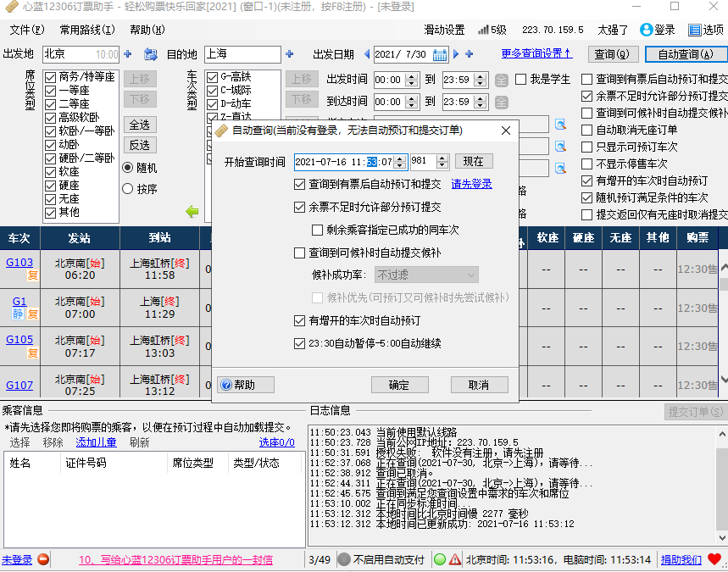
Task: Click the red heart donate icon
Action: (714, 559)
